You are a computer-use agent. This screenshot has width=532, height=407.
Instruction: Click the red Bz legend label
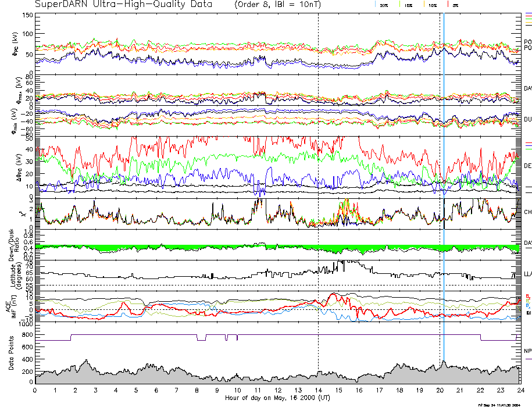pyautogui.click(x=527, y=295)
